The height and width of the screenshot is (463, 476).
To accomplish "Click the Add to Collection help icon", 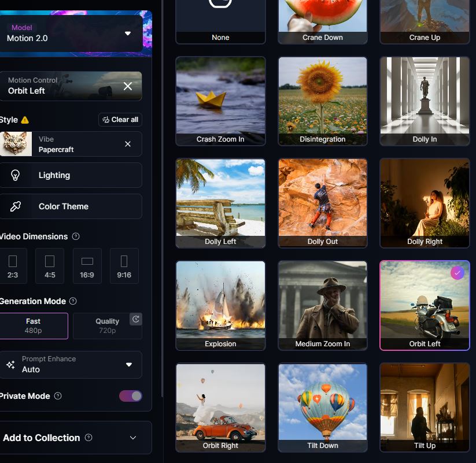I will click(88, 438).
